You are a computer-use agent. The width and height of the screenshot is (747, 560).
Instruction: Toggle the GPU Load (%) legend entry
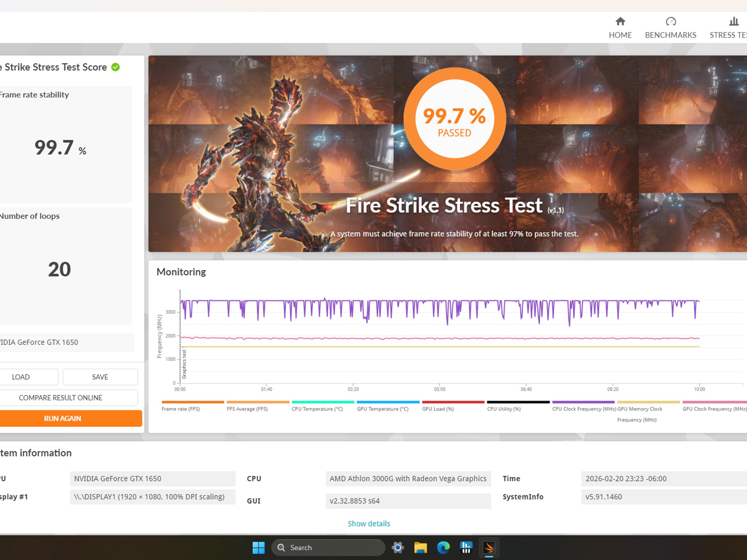(453, 406)
